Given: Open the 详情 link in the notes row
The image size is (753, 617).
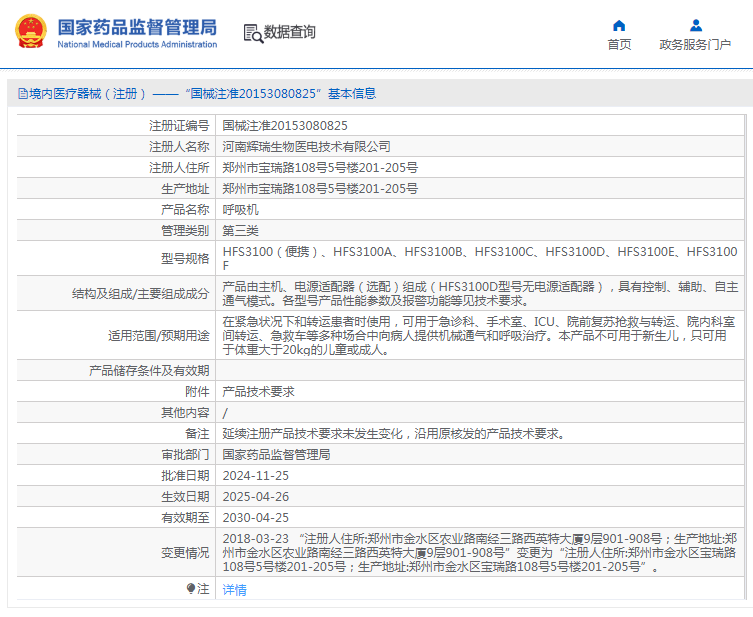Looking at the screenshot, I should tap(234, 590).
